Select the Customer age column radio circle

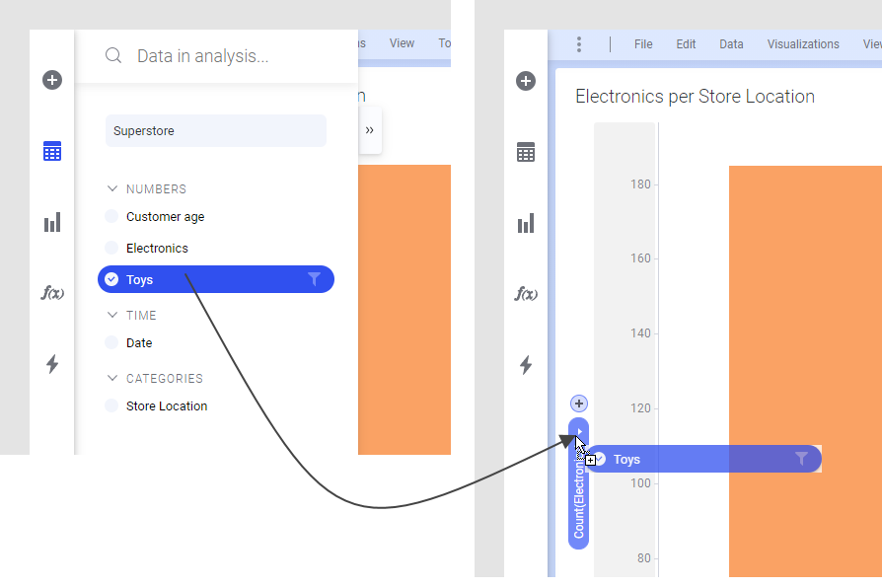click(111, 217)
